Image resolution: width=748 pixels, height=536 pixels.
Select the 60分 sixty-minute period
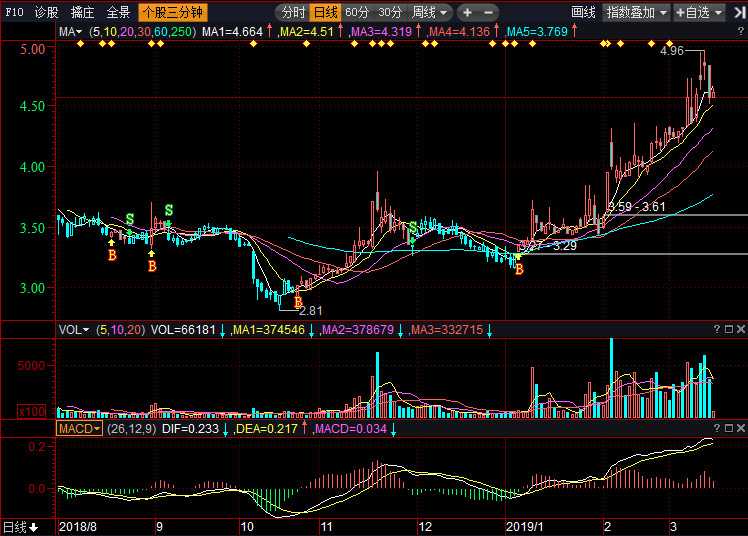(357, 13)
